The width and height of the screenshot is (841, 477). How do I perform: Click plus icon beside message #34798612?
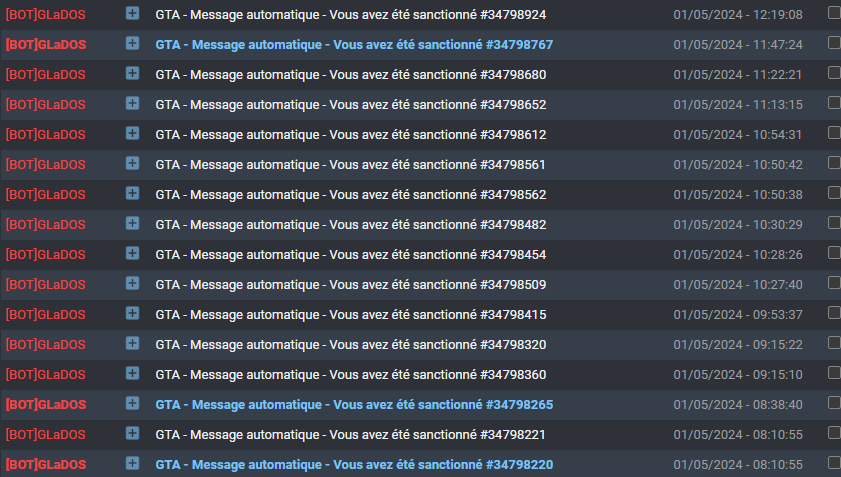click(132, 134)
